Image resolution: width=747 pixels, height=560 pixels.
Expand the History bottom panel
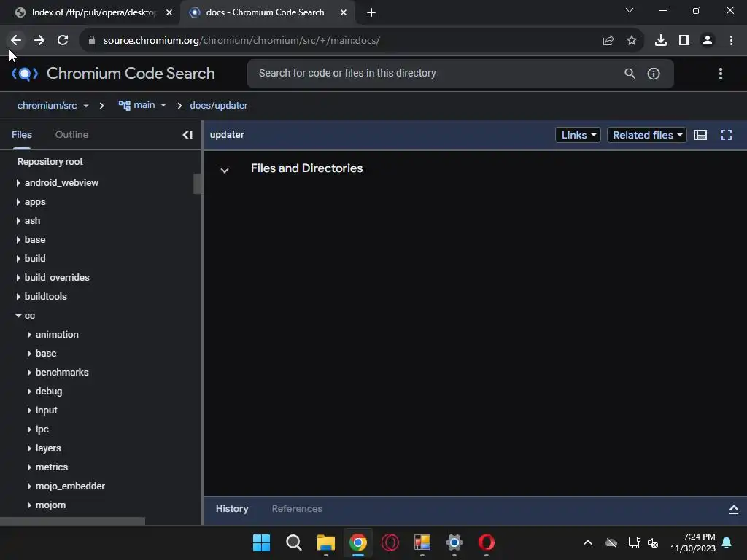(x=733, y=510)
